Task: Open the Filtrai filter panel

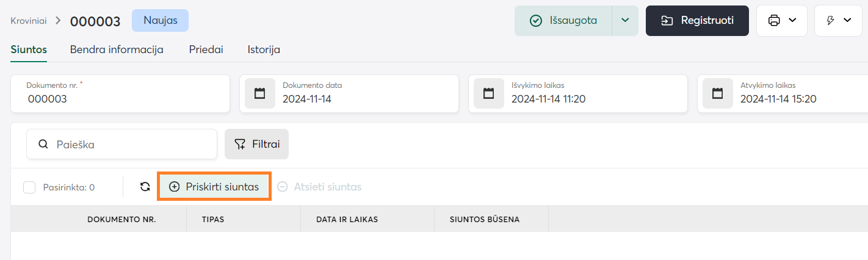Action: (x=256, y=145)
